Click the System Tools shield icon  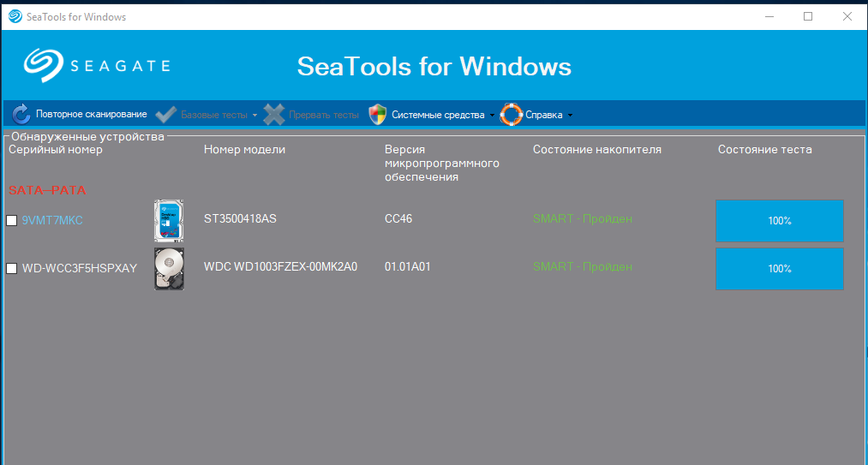378,115
